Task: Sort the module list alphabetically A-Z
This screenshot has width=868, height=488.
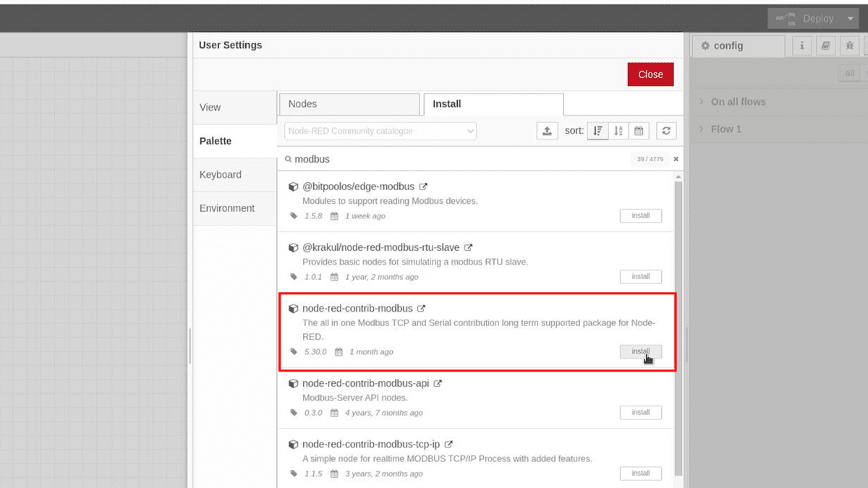Action: [618, 131]
